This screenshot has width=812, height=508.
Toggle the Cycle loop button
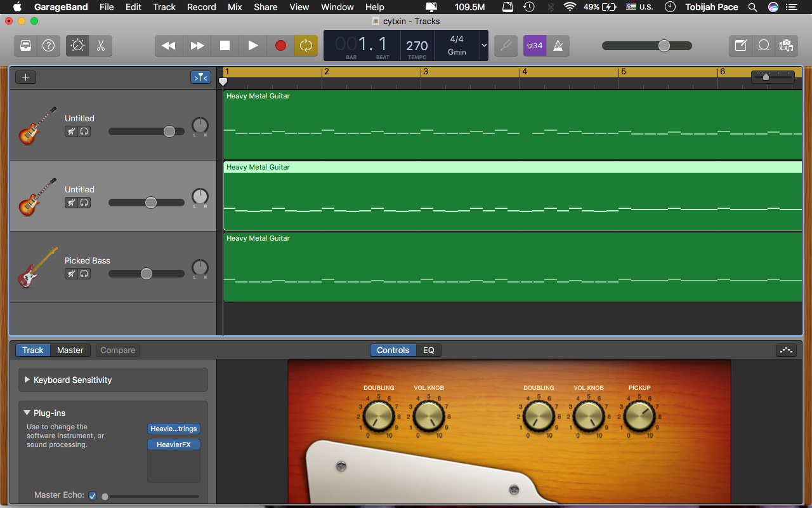306,46
